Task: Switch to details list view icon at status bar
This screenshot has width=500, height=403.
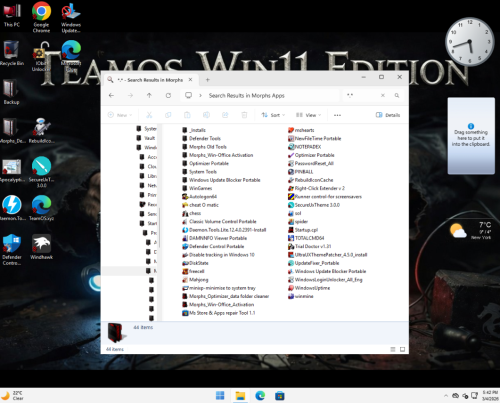Action: click(393, 349)
